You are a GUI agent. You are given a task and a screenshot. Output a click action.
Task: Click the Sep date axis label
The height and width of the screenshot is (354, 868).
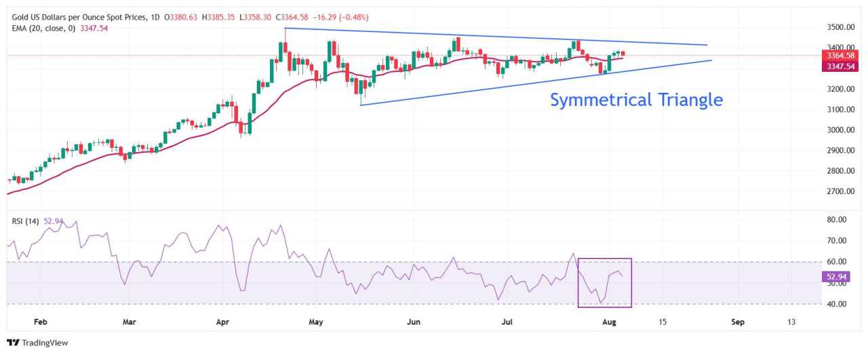pyautogui.click(x=738, y=322)
